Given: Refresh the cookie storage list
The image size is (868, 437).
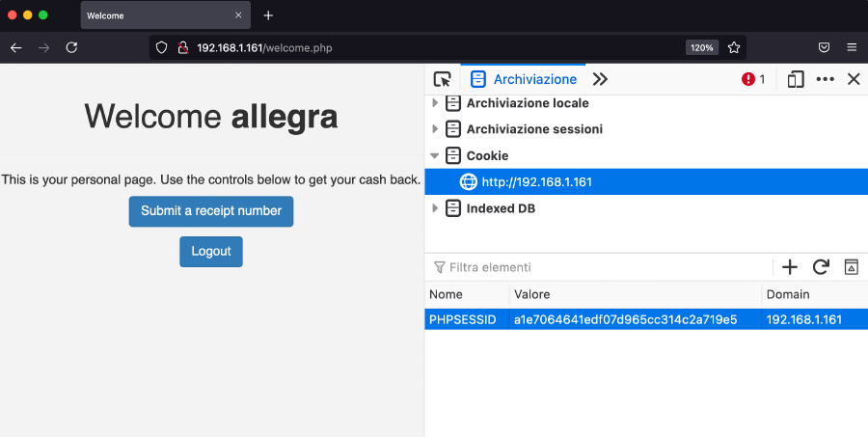Looking at the screenshot, I should pyautogui.click(x=821, y=267).
